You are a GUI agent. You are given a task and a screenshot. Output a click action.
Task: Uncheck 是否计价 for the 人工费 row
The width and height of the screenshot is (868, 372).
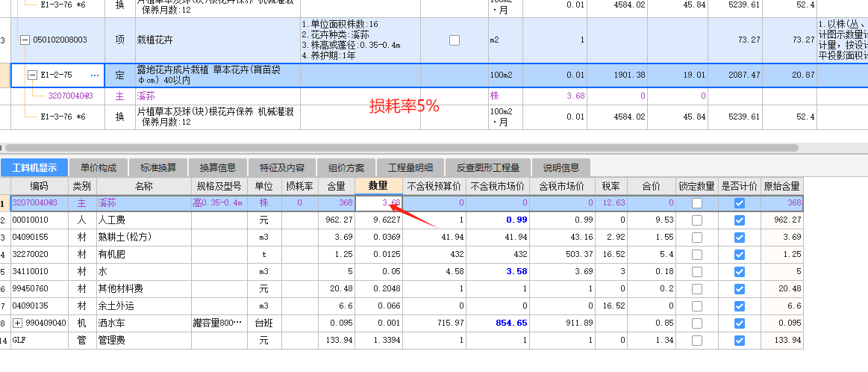tap(739, 220)
